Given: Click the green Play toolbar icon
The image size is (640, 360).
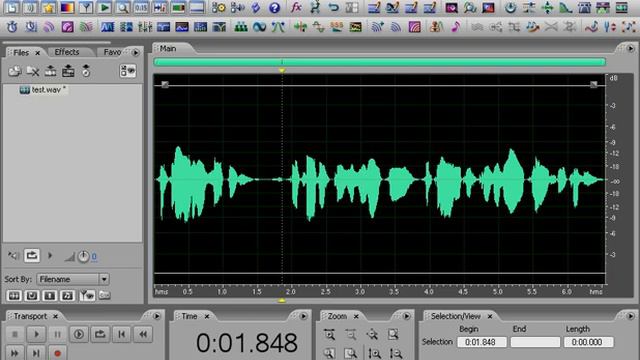Looking at the screenshot, I should (x=104, y=7).
